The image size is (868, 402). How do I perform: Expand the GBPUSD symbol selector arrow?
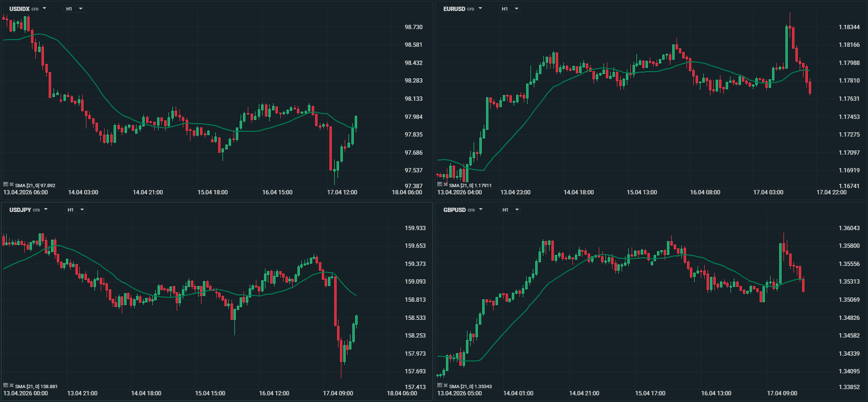(x=481, y=210)
